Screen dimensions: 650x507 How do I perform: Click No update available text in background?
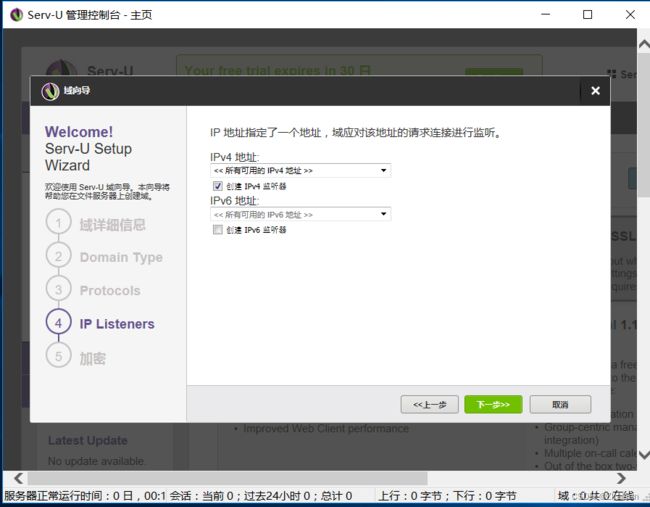(96, 461)
